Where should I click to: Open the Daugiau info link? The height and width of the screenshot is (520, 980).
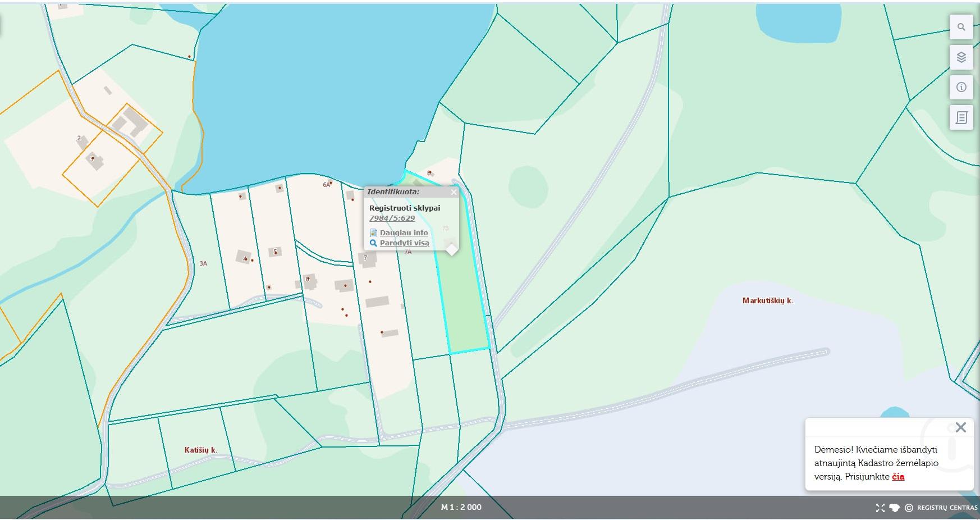click(x=404, y=232)
